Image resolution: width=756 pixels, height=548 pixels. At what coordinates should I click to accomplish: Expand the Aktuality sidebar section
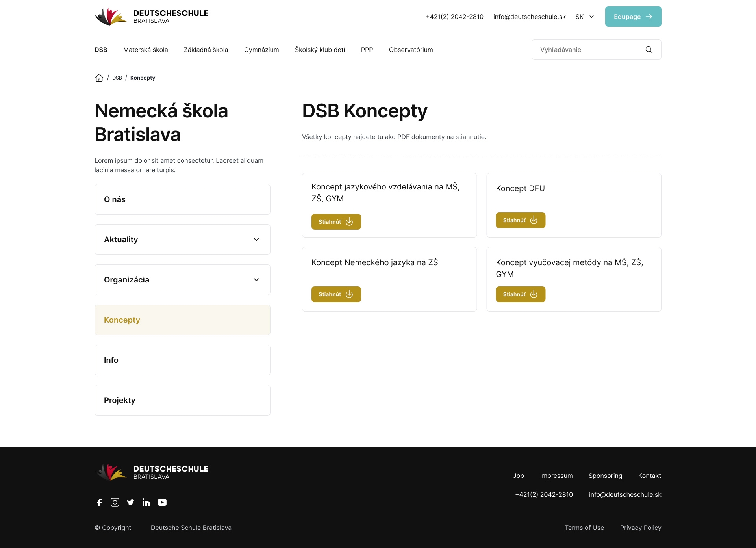click(182, 240)
